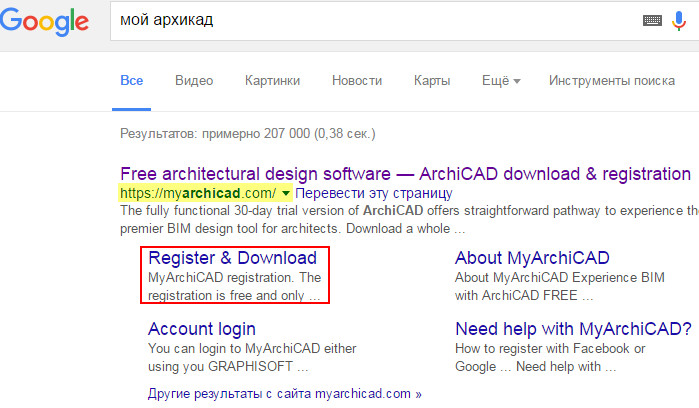Open the 'Register & Download' sitelink
This screenshot has width=699, height=408.
232,258
